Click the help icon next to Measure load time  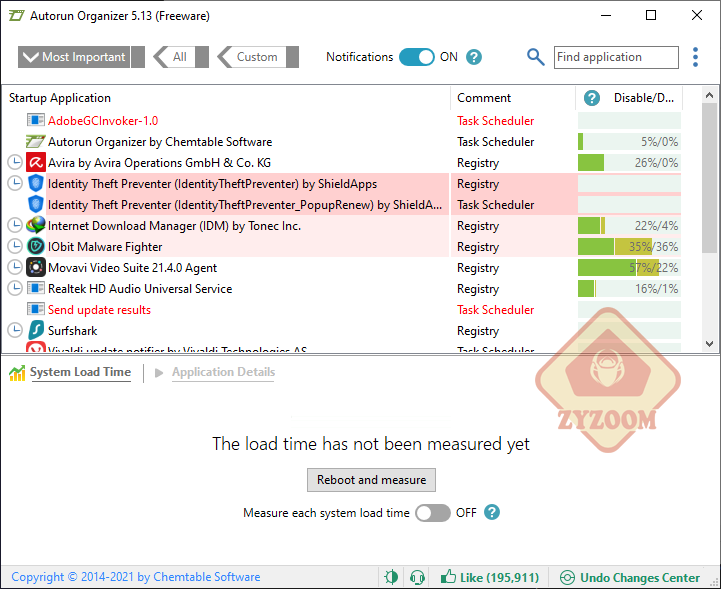tap(492, 513)
